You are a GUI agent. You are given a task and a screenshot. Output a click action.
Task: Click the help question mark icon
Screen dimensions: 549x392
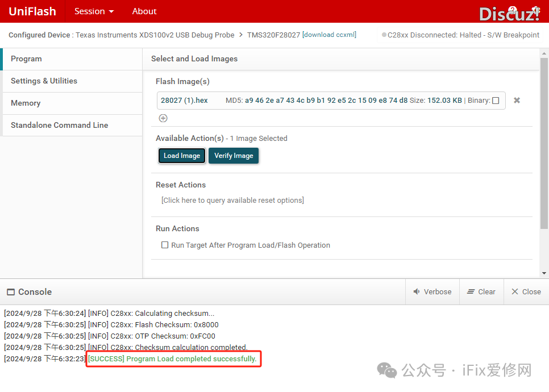(x=512, y=10)
